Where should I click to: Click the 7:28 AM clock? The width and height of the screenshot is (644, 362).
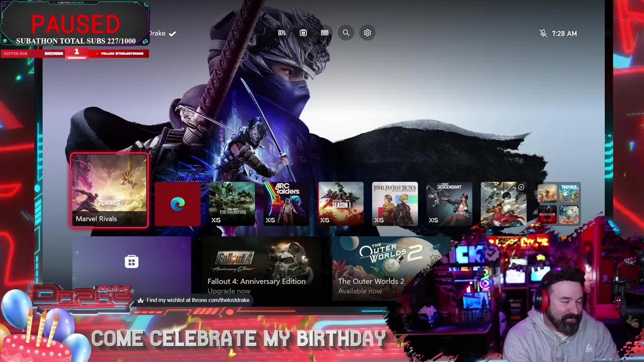564,33
